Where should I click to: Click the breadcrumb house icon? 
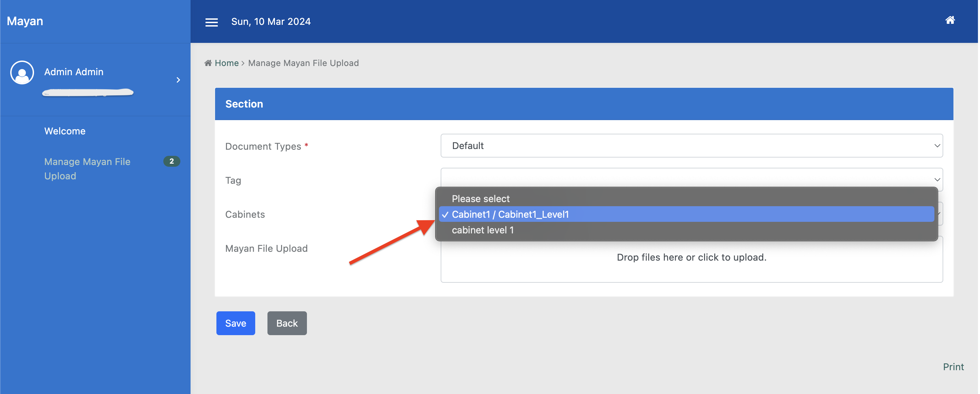[208, 63]
